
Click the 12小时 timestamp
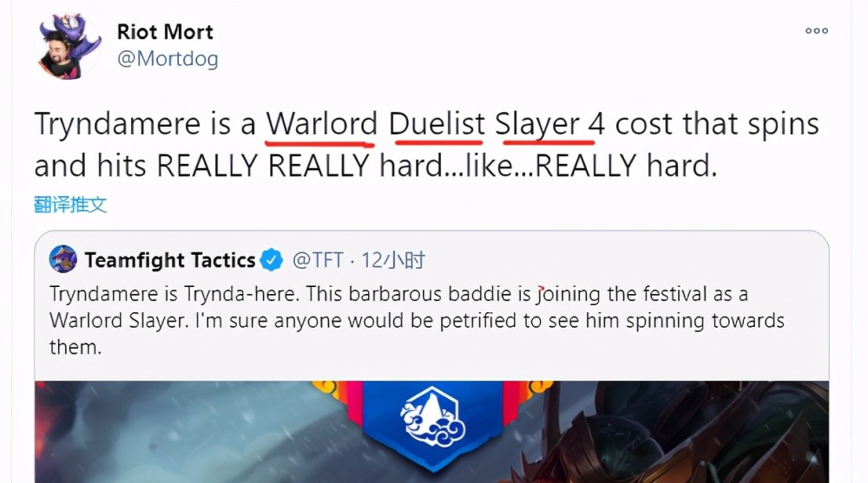[x=393, y=260]
